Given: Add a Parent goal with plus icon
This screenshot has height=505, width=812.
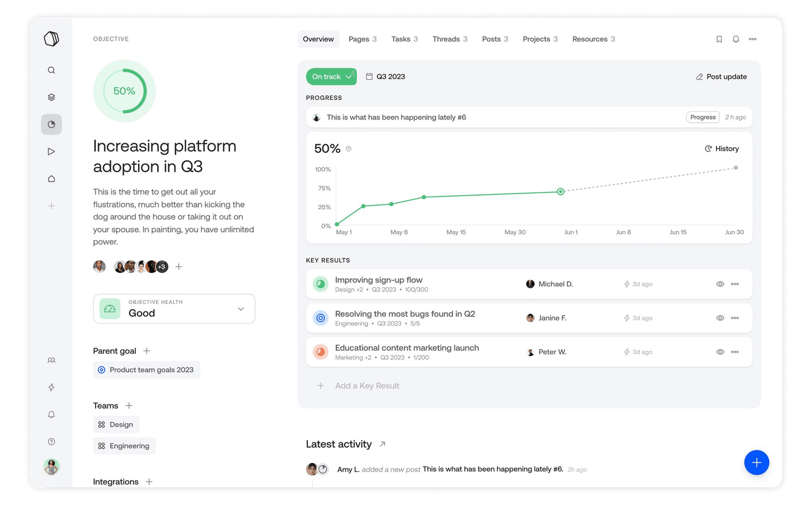Looking at the screenshot, I should (146, 351).
